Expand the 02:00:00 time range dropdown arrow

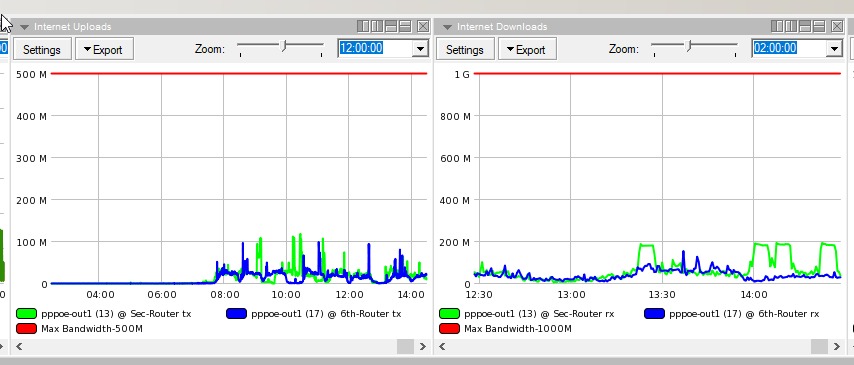click(x=834, y=48)
